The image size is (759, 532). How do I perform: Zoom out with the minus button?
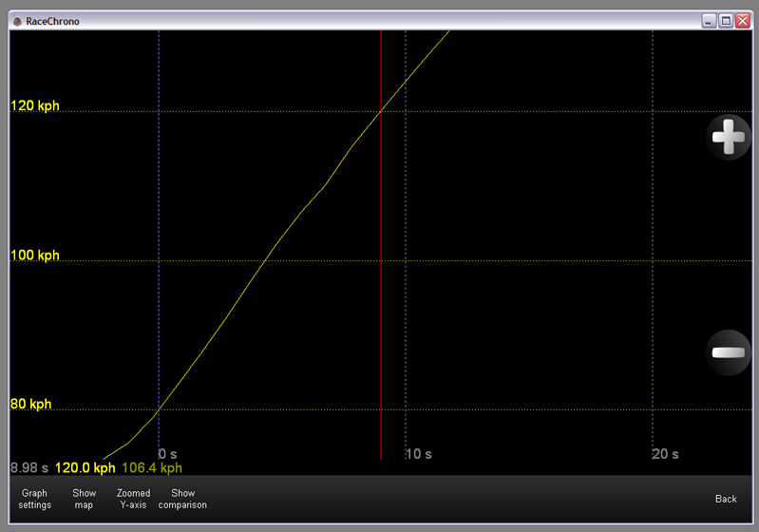click(729, 353)
